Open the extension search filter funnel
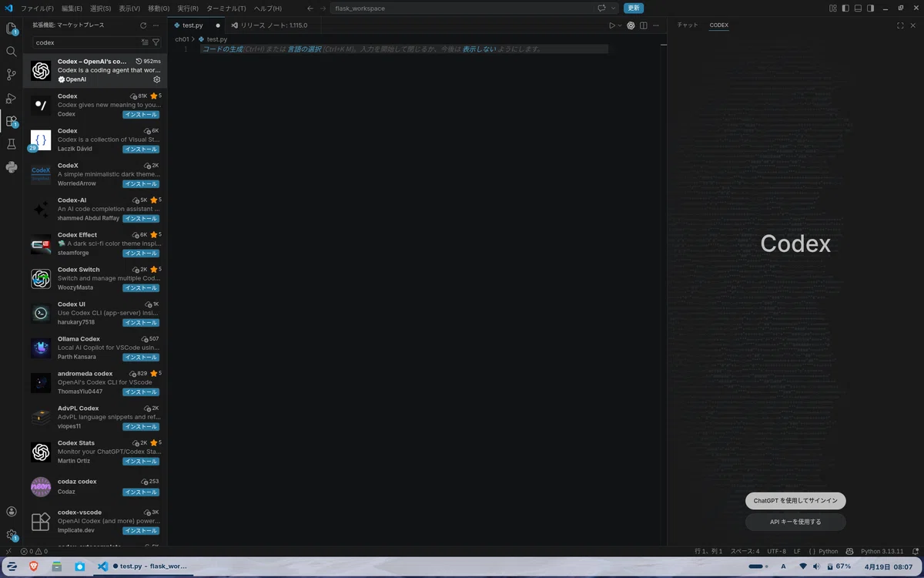 (156, 42)
